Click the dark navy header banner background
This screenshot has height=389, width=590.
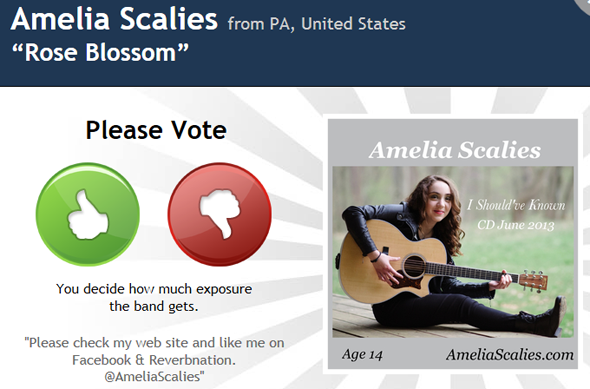(489, 56)
